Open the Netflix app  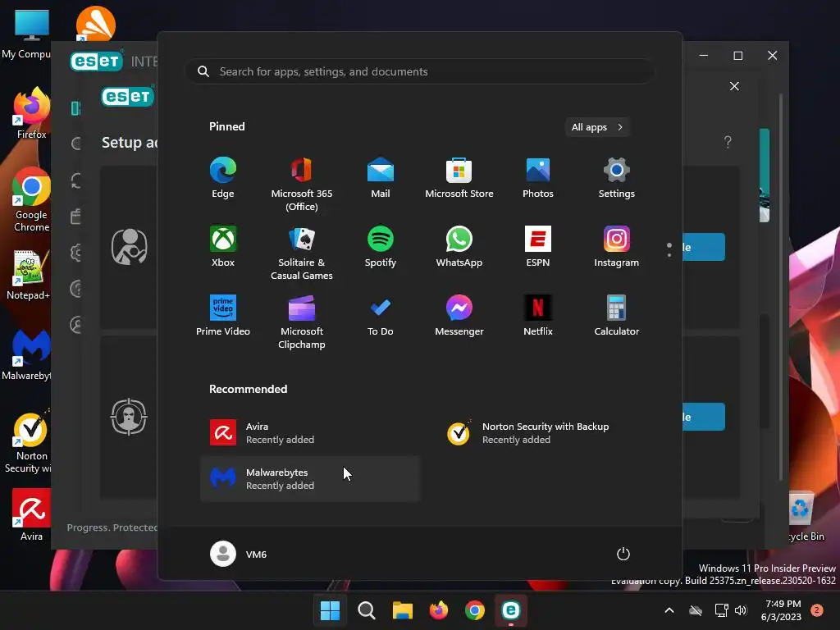(x=538, y=315)
